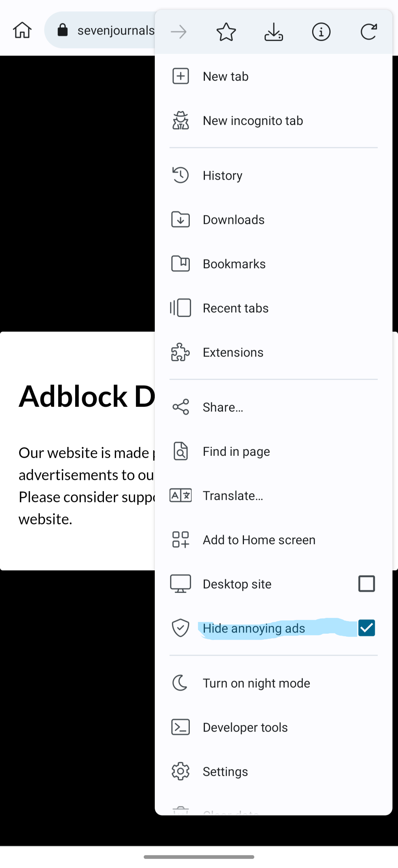Turn on night mode
The image size is (398, 868).
[x=256, y=683]
